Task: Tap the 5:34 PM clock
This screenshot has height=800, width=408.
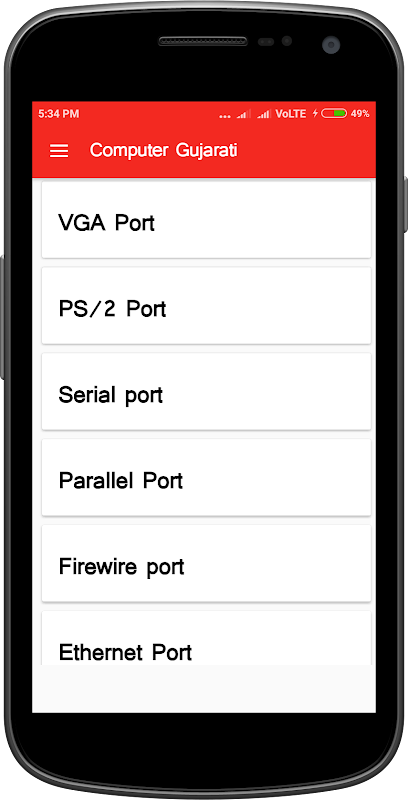Action: pyautogui.click(x=59, y=113)
